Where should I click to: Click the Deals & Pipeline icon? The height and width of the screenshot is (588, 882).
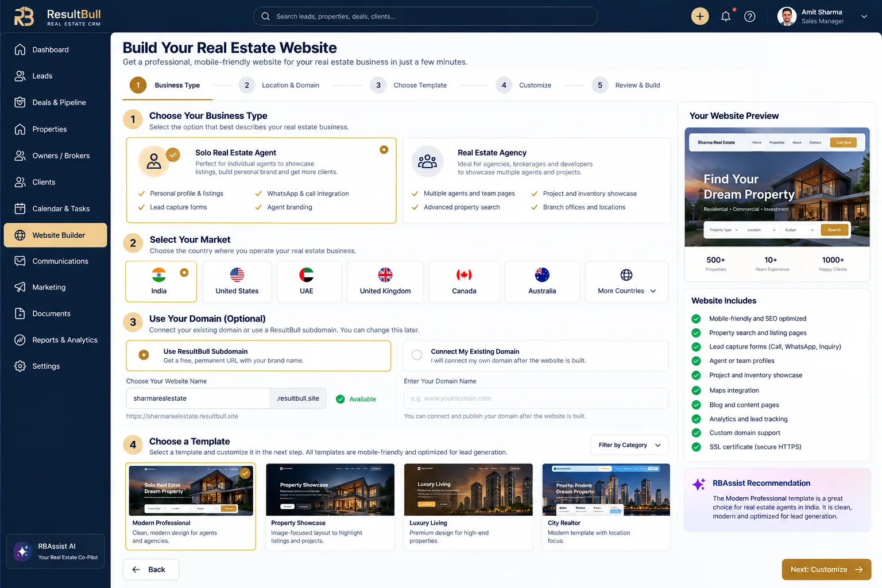pyautogui.click(x=20, y=102)
